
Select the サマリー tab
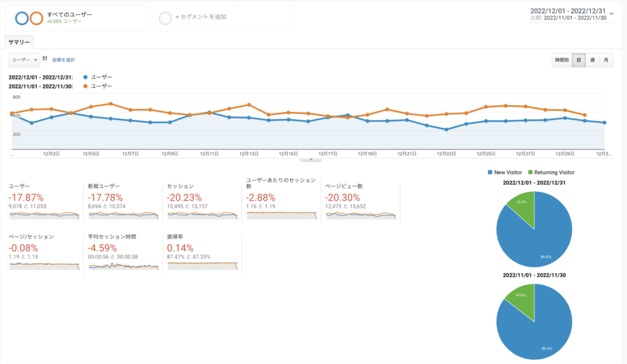[19, 42]
